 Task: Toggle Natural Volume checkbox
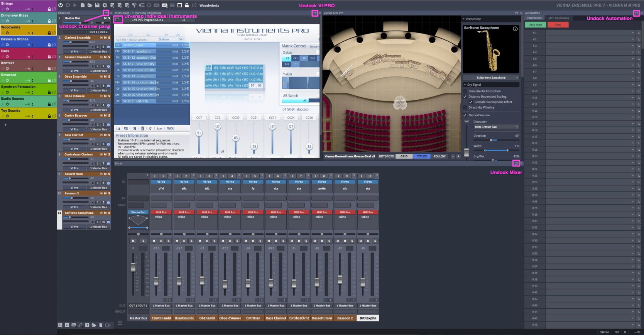coord(465,115)
